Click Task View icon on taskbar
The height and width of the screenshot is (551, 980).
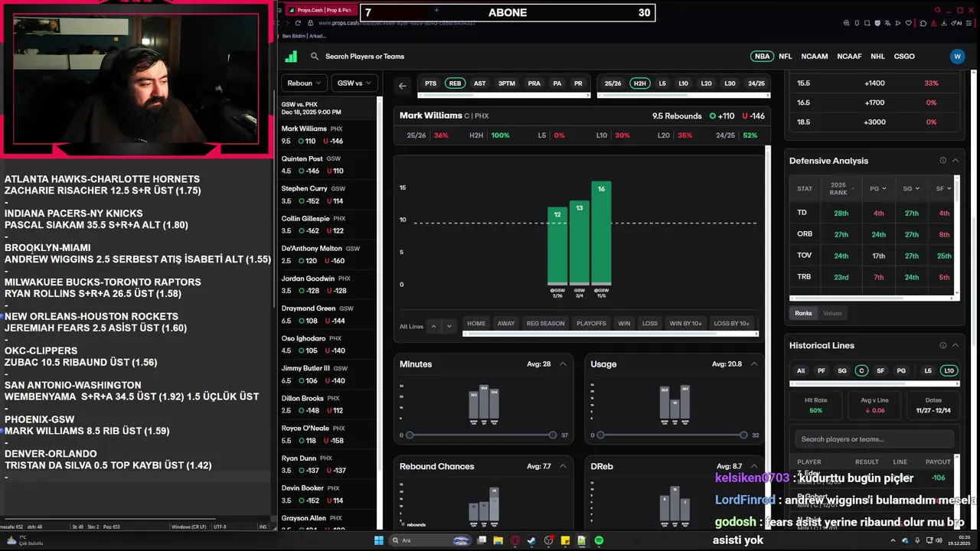point(482,540)
